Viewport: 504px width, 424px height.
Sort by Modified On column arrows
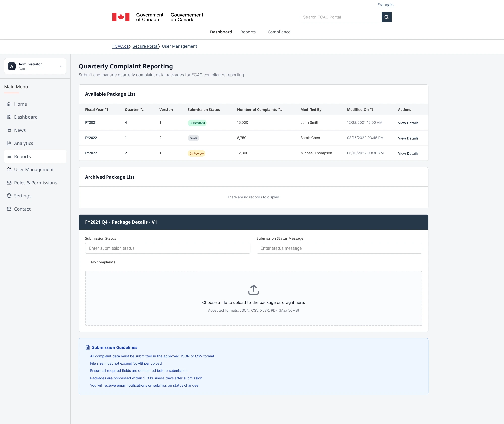click(x=372, y=110)
